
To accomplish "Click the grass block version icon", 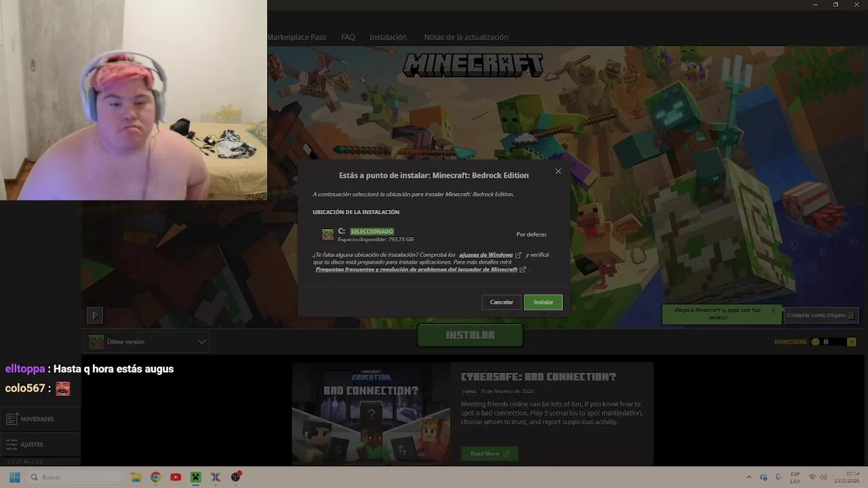I will (x=96, y=342).
